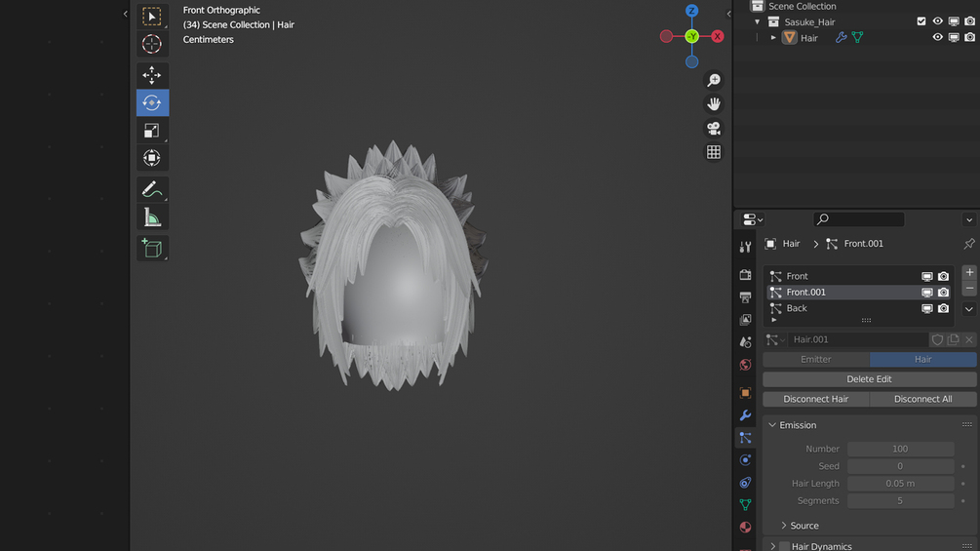Screen dimensions: 980x551
Task: Open the Object properties tab
Action: click(745, 393)
